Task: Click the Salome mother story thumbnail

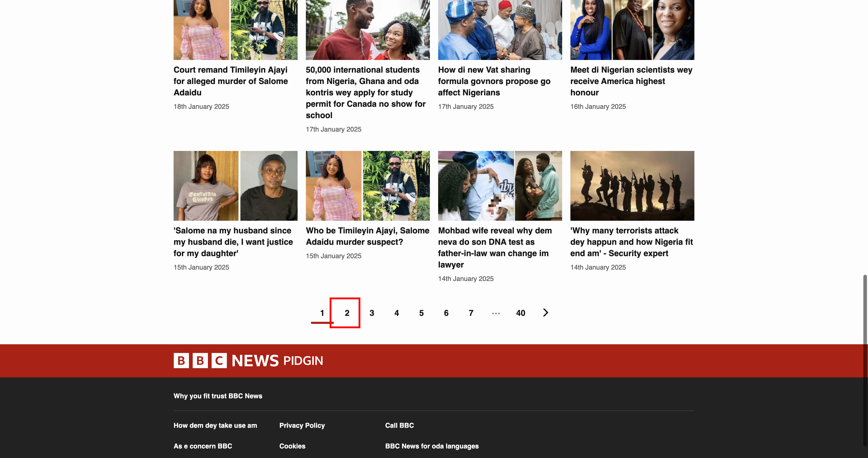Action: (235, 186)
